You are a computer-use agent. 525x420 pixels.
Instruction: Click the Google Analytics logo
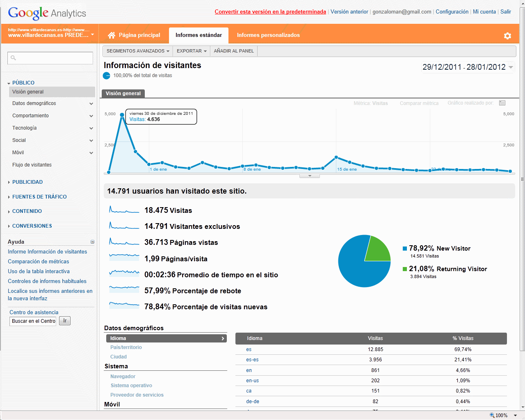click(x=47, y=13)
